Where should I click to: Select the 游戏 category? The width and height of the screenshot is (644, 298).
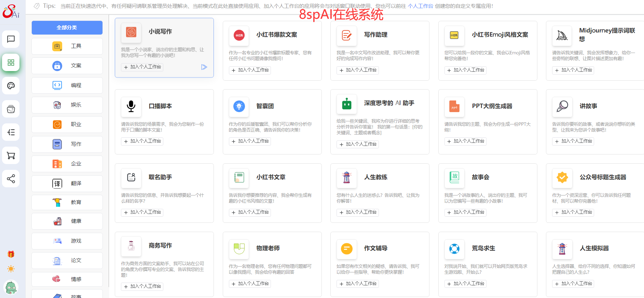(67, 241)
